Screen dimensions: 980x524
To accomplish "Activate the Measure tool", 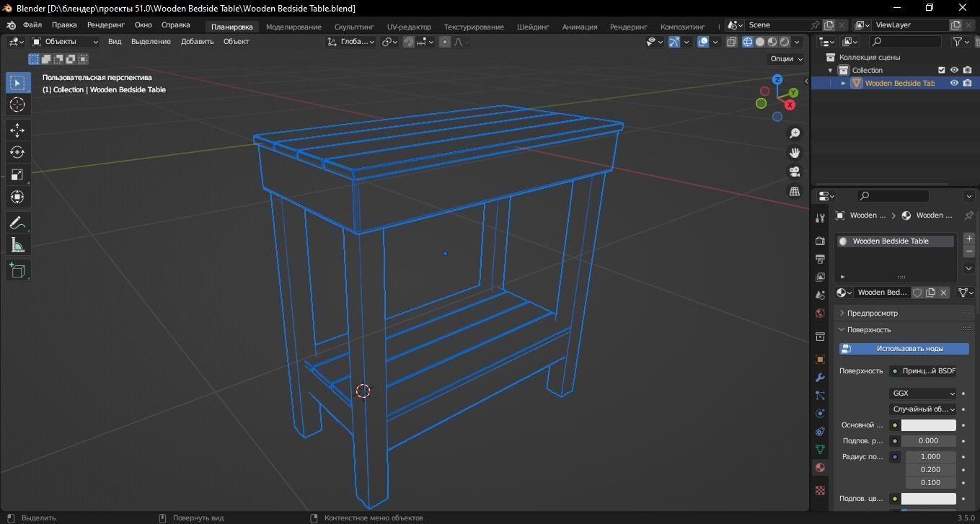I will (17, 245).
